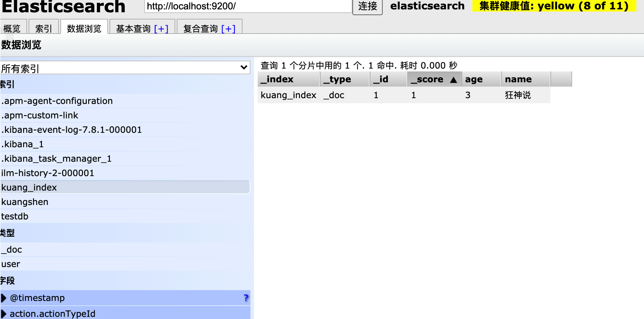Click the 狂神说 name cell

[x=518, y=95]
